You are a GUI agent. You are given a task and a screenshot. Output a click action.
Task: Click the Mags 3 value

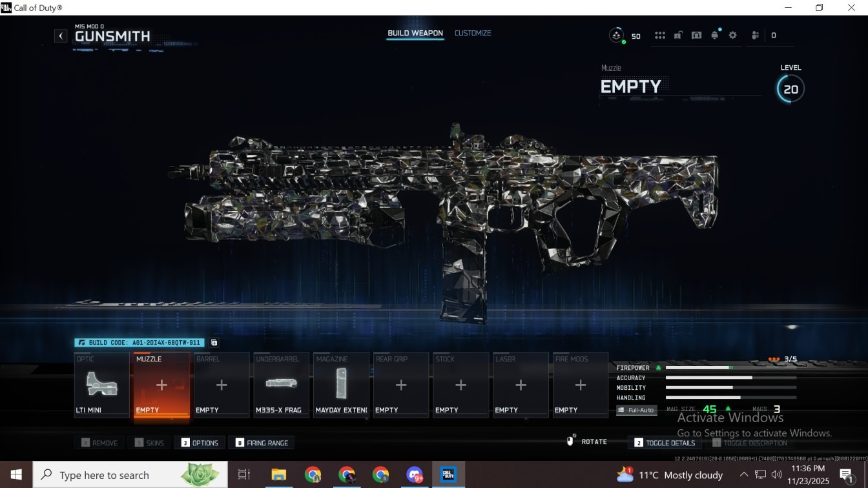[x=777, y=409]
